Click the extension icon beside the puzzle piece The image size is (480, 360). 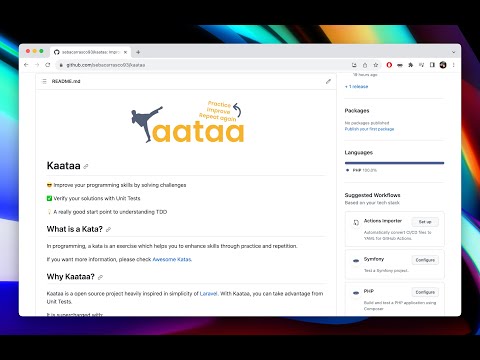pos(421,65)
